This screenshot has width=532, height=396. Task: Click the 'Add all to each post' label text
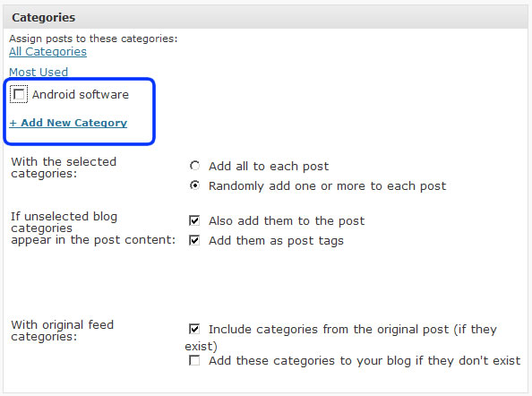click(x=269, y=167)
